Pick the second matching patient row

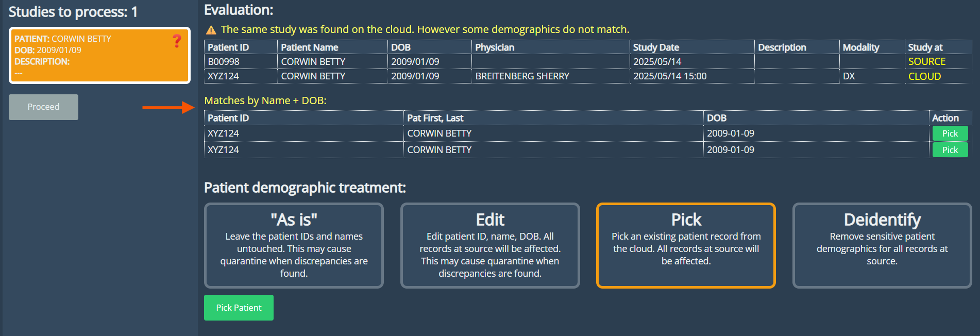950,150
